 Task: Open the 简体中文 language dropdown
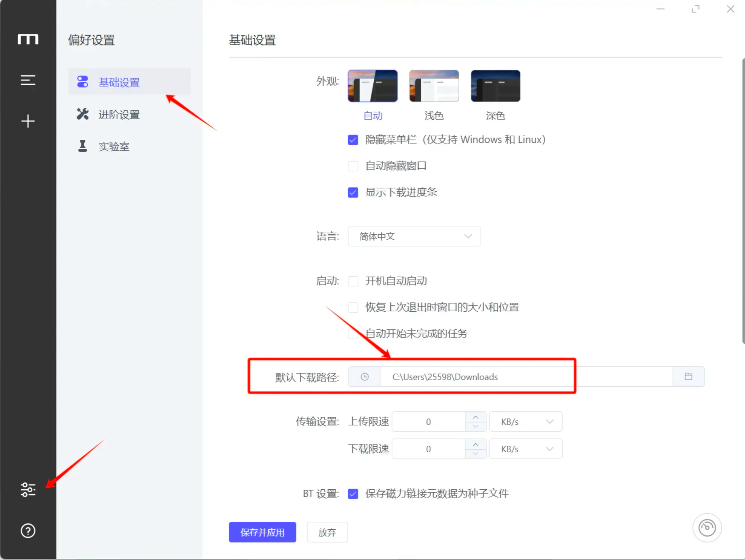(x=414, y=236)
